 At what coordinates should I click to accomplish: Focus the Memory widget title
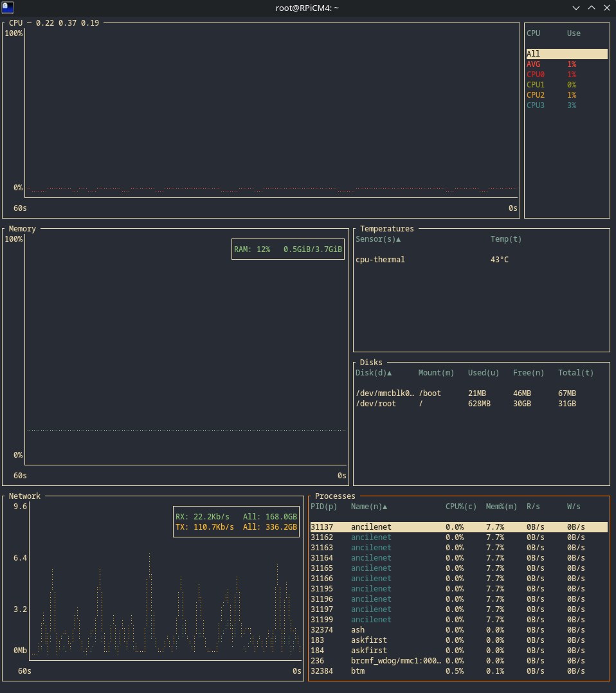pos(22,228)
